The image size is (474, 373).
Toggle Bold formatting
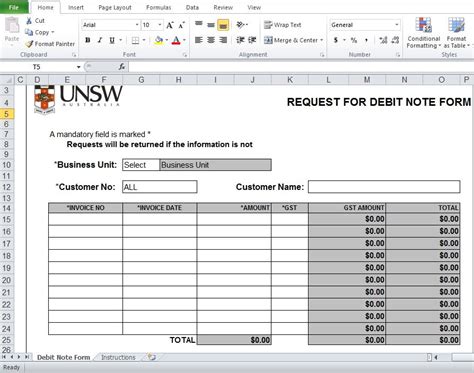88,40
